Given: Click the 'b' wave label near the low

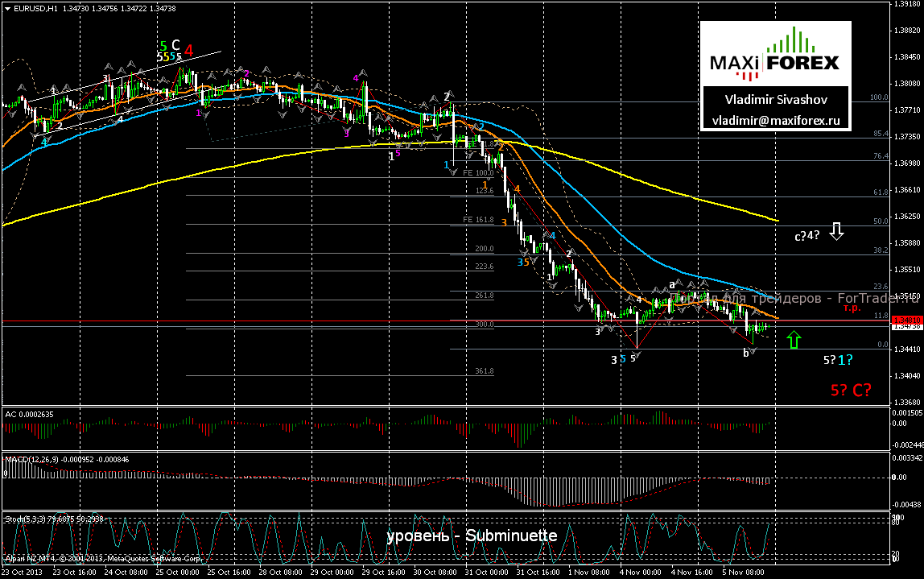Looking at the screenshot, I should click(746, 353).
